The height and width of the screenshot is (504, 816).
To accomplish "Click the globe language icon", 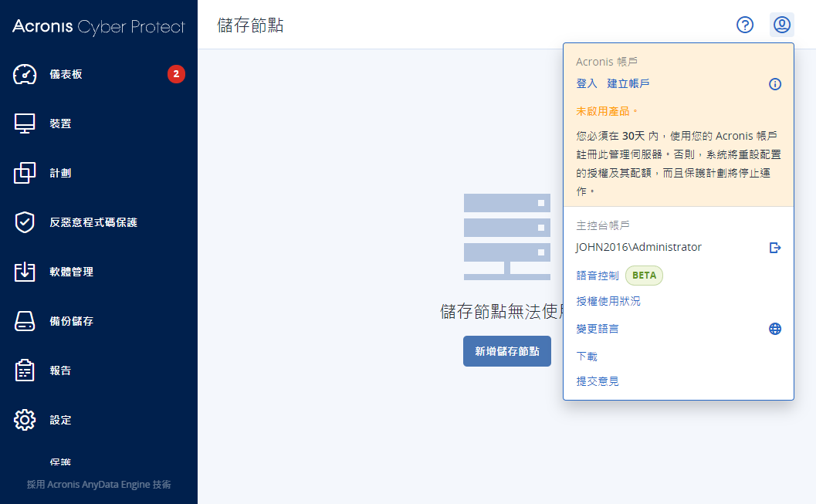I will point(775,329).
